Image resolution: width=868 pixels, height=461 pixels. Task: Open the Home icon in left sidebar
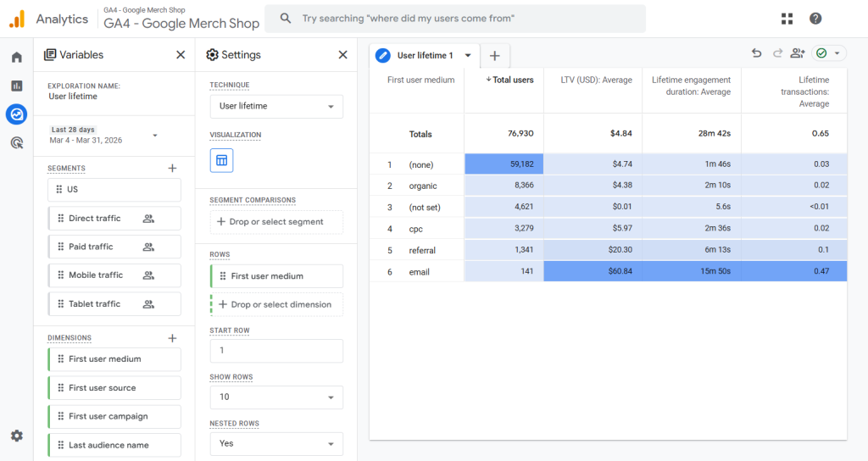(16, 58)
